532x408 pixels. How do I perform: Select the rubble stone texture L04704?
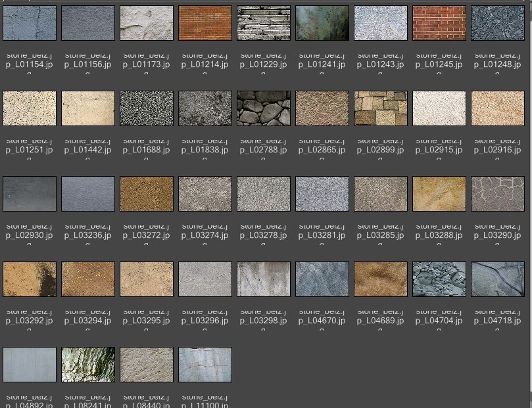click(439, 279)
